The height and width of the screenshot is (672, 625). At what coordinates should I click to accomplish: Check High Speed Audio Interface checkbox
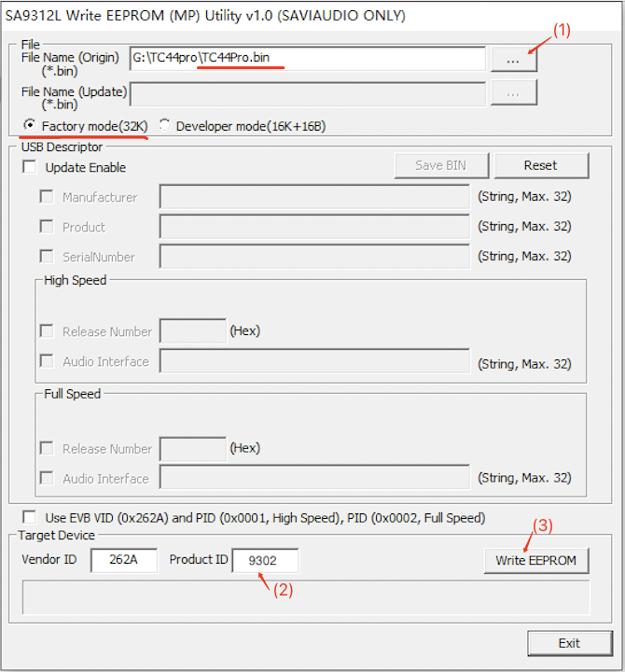pos(47,361)
